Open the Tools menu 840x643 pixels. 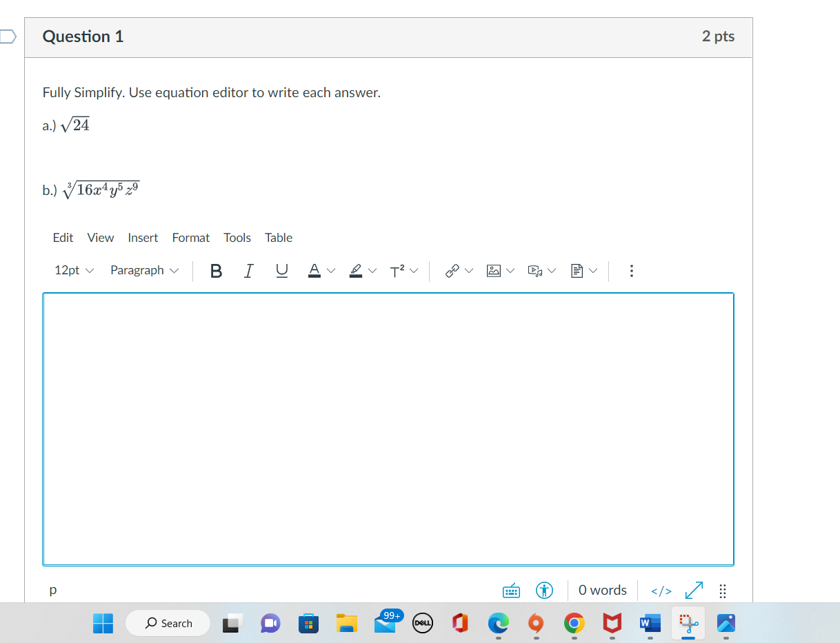[x=237, y=238]
